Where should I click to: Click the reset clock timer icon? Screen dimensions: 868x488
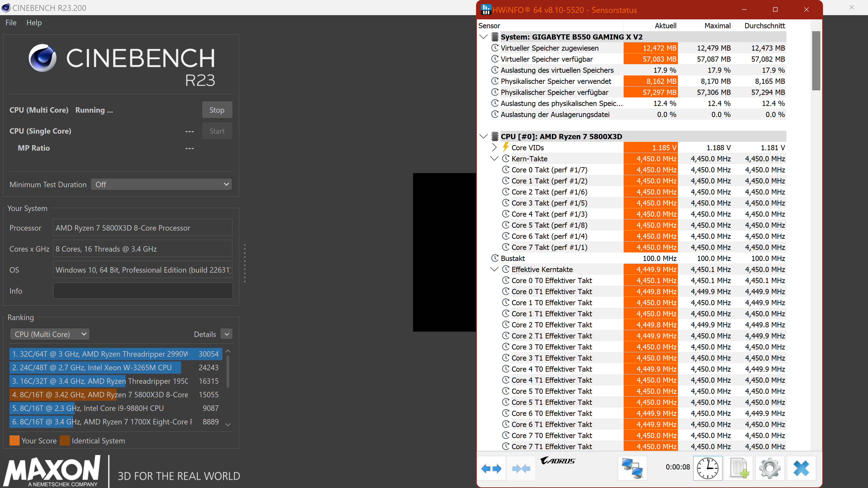pos(707,468)
